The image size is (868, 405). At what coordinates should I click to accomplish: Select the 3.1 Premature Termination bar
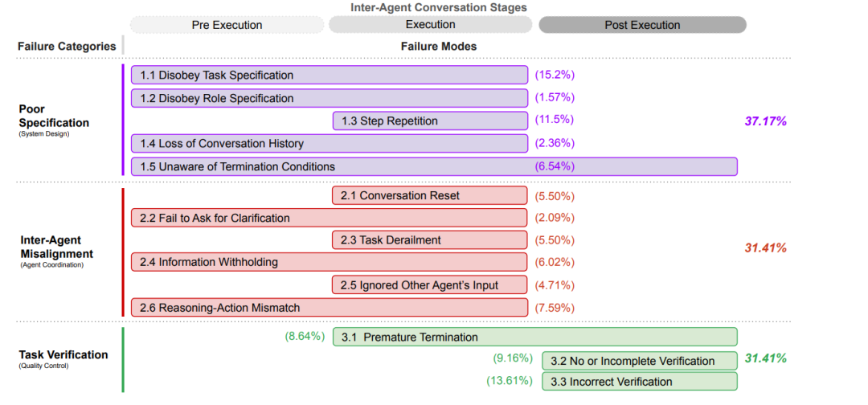coord(535,337)
